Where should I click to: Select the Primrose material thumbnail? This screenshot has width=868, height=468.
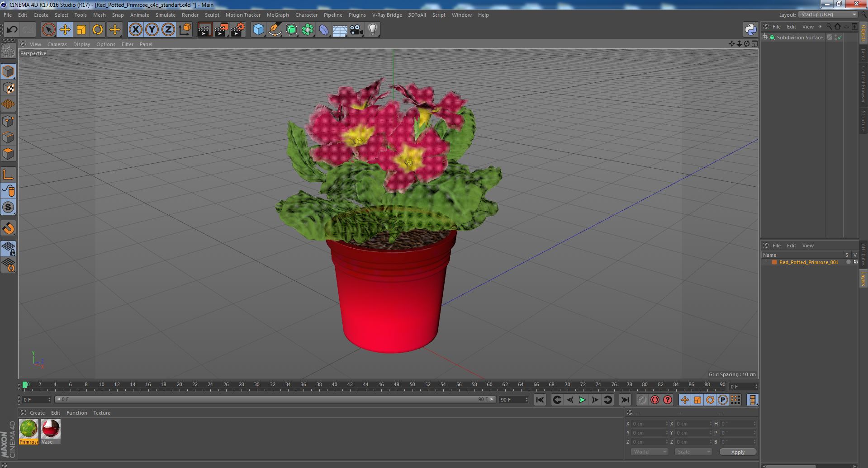28,429
